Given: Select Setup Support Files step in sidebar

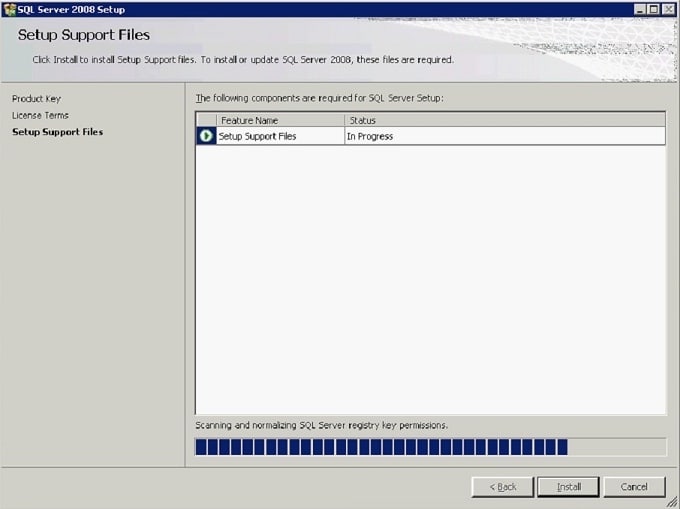Looking at the screenshot, I should [57, 132].
